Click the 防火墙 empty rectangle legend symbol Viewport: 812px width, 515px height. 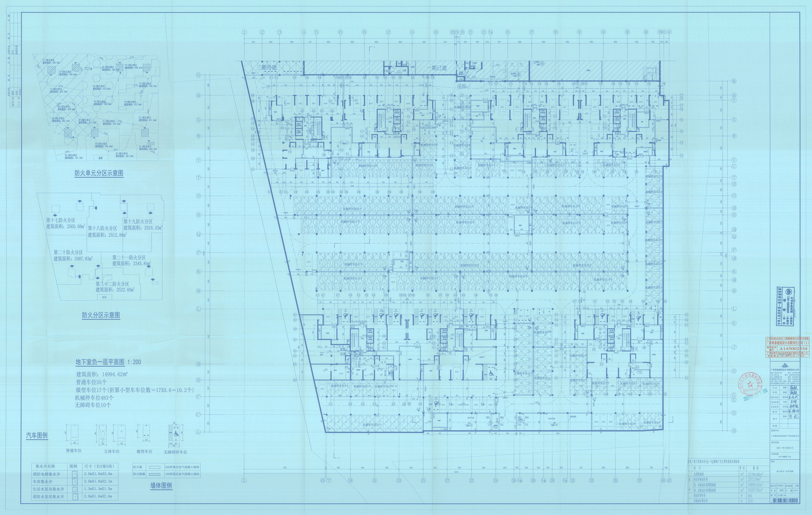155,468
